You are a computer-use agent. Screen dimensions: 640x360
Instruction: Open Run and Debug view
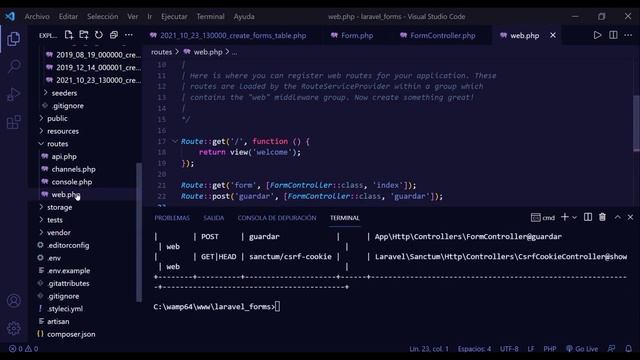pos(13,94)
